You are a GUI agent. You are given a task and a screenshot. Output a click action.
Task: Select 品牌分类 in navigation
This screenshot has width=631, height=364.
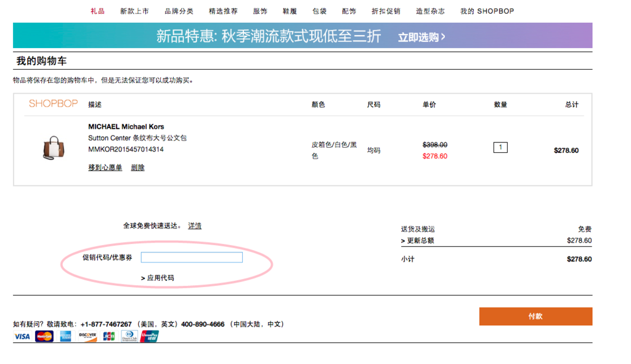tap(179, 11)
